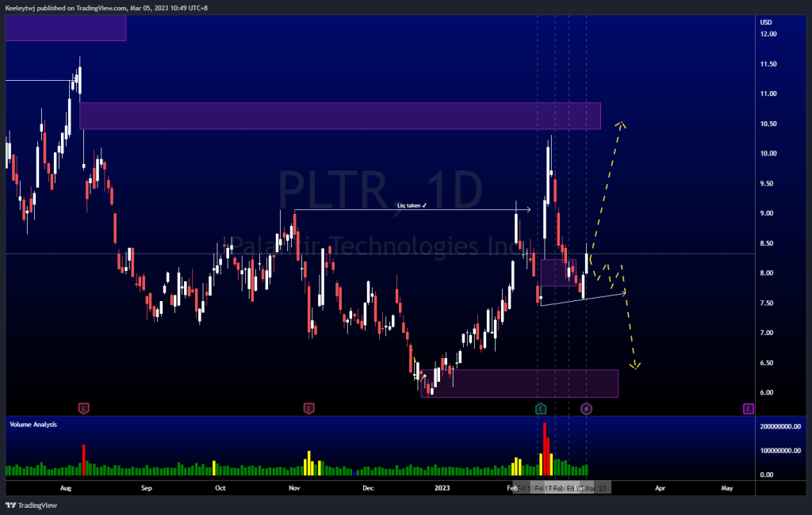Click the red earnings badge below November
The height and width of the screenshot is (515, 812).
point(308,409)
